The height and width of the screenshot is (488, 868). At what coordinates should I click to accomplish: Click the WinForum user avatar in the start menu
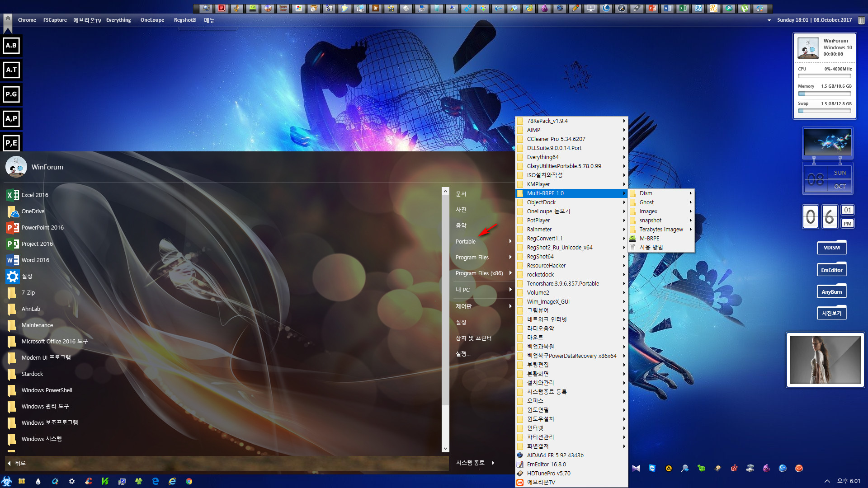[16, 167]
